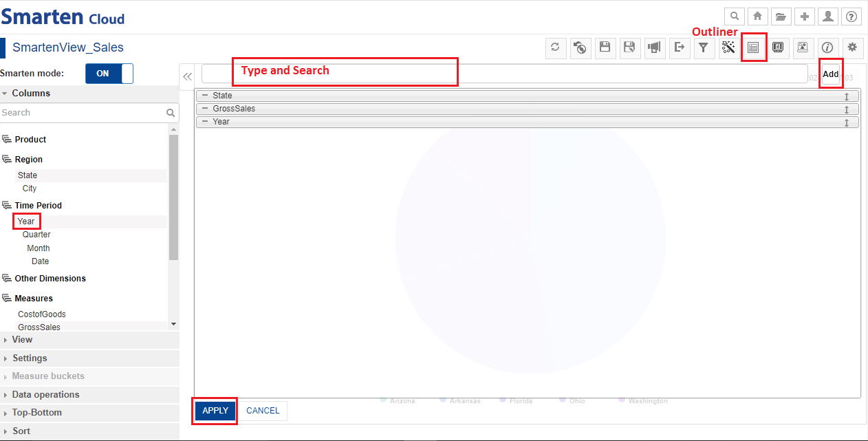Select CostofGoods measure
Viewport: 868px width, 441px height.
coord(42,314)
